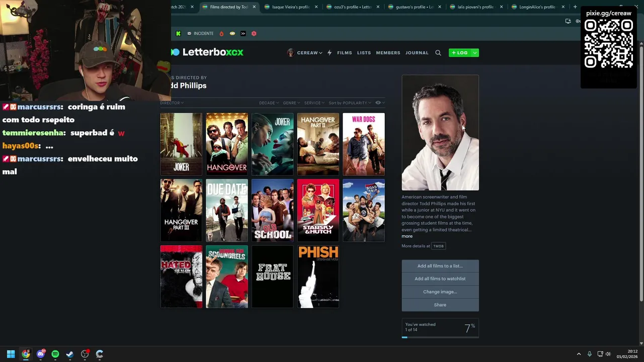Toggle the eye visibility filter
This screenshot has width=644, height=362.
(378, 103)
